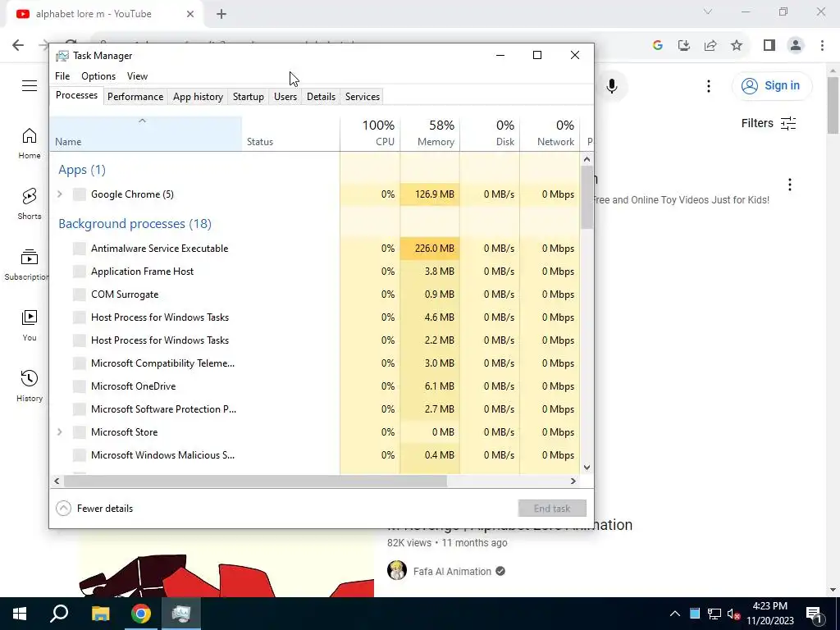Click the muted volume tray icon
This screenshot has height=630, width=840.
tap(733, 614)
